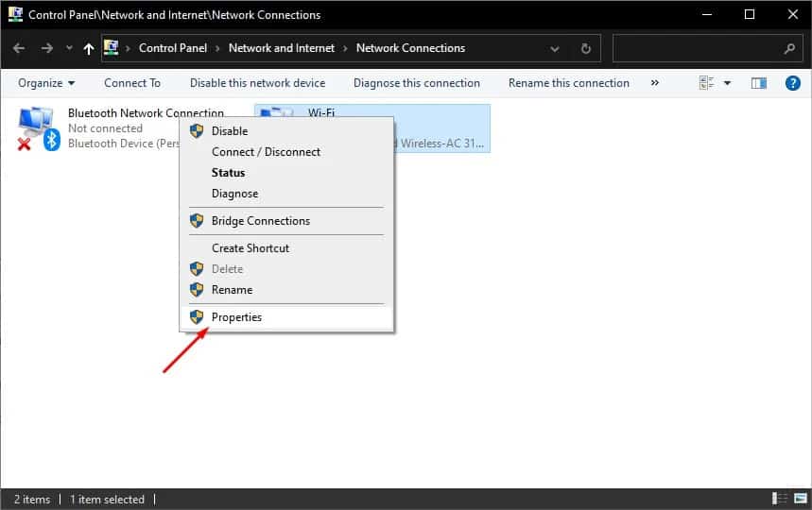Open Control Panel breadcrumb
The width and height of the screenshot is (812, 510).
(172, 48)
